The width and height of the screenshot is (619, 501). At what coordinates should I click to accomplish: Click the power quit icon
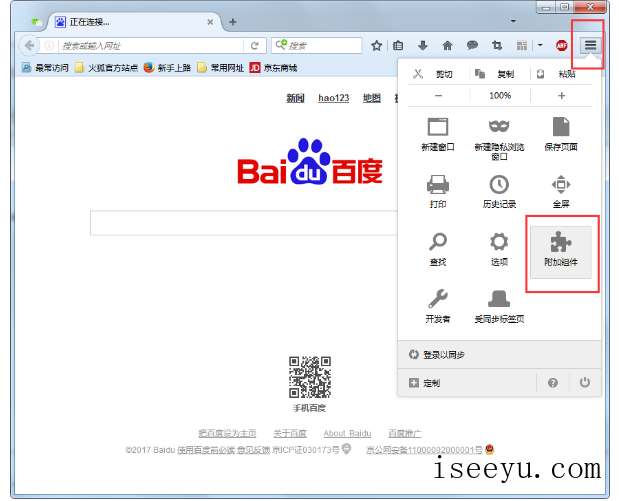[x=585, y=383]
